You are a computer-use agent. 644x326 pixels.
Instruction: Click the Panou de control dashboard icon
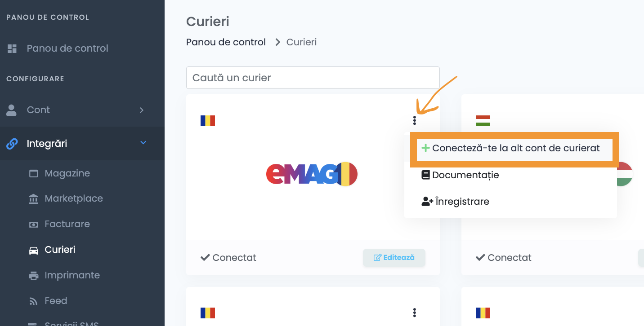pos(12,48)
